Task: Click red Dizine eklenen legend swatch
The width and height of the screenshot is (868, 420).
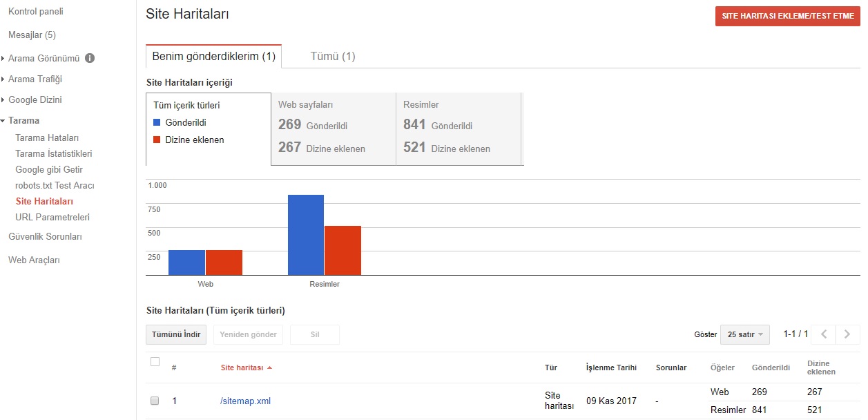Action: click(157, 140)
